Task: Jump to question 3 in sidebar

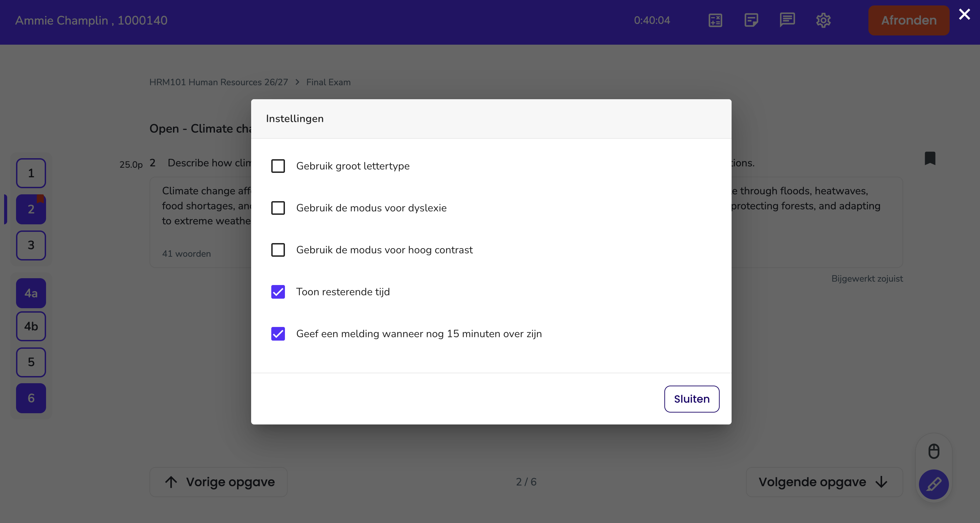Action: click(x=31, y=245)
